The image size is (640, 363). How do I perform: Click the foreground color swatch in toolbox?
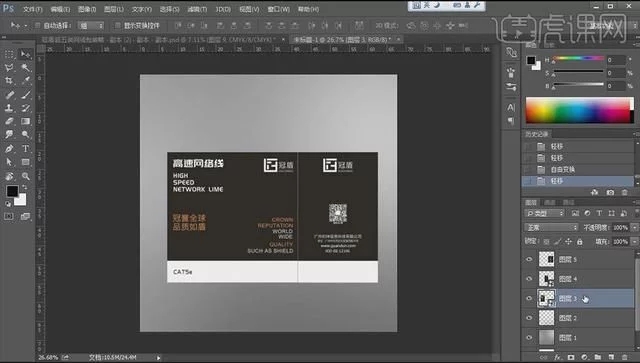click(12, 191)
